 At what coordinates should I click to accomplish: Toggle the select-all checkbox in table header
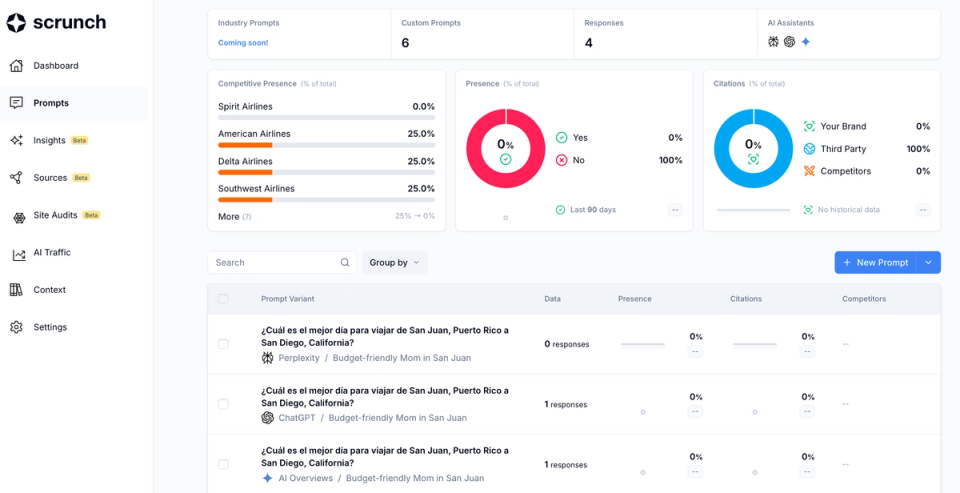[223, 299]
